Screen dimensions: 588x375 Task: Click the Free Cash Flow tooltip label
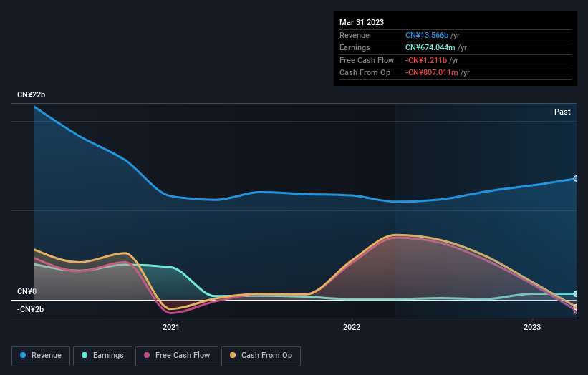click(367, 60)
